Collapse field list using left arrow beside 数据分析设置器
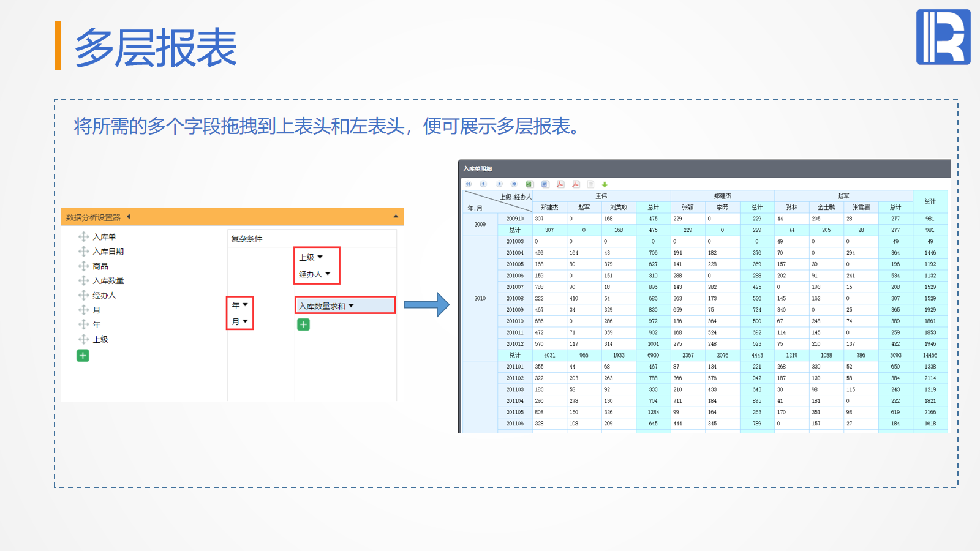 129,217
